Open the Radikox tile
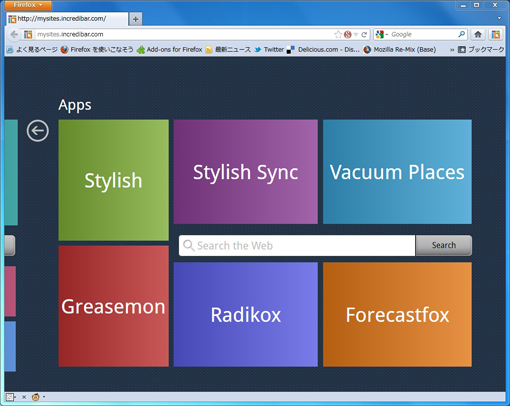Viewport: 510px width, 406px height. click(x=246, y=314)
